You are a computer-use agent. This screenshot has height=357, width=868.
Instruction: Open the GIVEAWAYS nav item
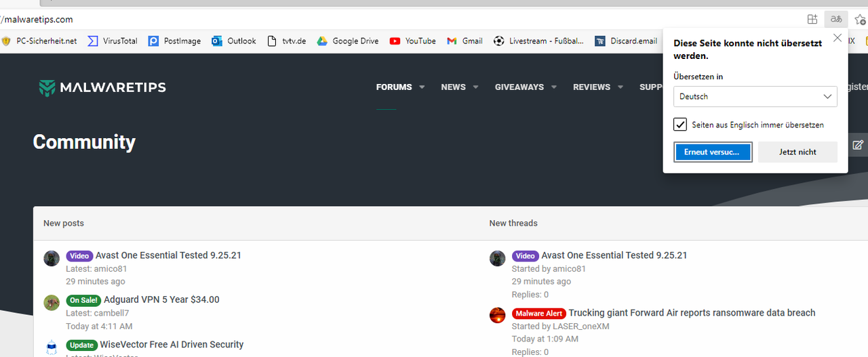pyautogui.click(x=519, y=87)
